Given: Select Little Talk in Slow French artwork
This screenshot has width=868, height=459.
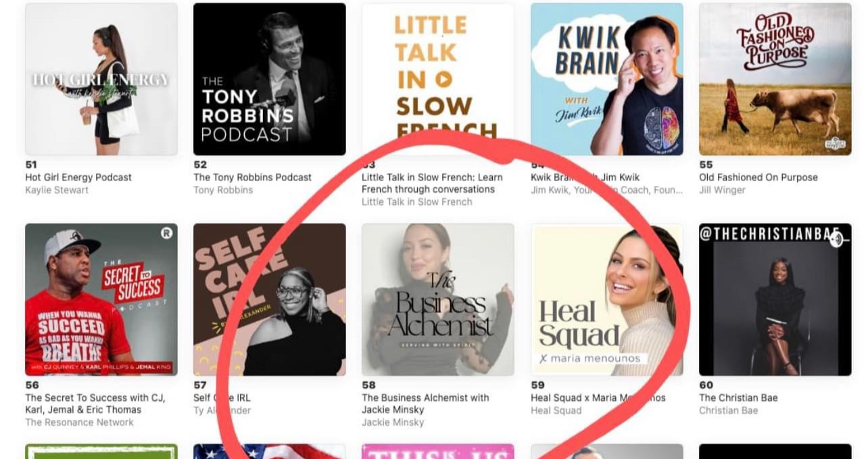Looking at the screenshot, I should coord(438,71).
